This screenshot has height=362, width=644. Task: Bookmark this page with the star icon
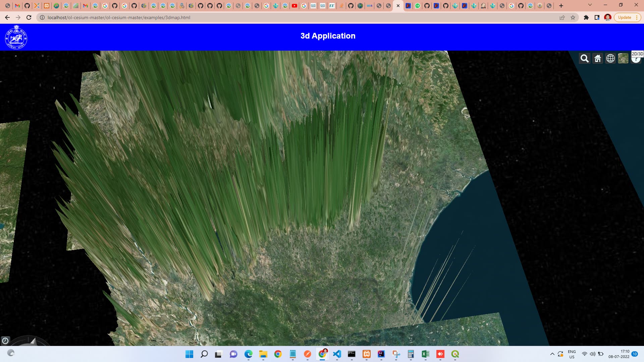point(573,17)
